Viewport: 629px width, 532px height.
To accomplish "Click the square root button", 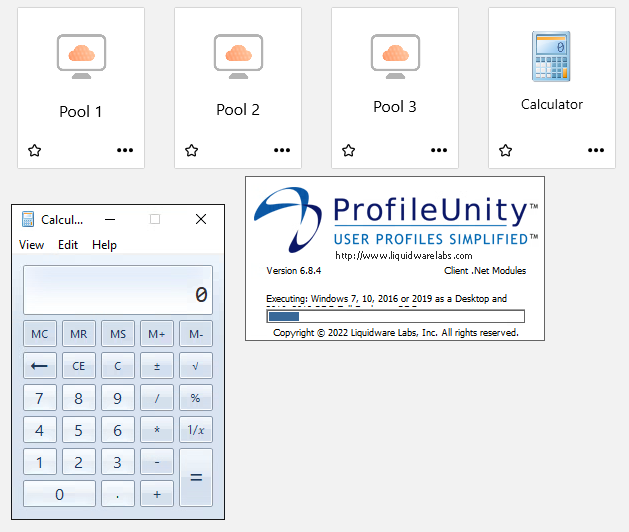I will tap(196, 366).
